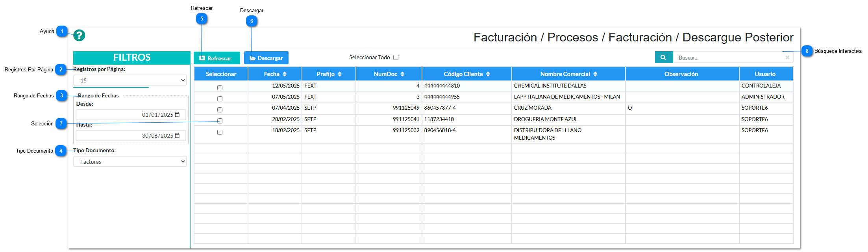The width and height of the screenshot is (868, 252).
Task: Toggle the Seleccionar Todo checkbox
Action: [396, 58]
